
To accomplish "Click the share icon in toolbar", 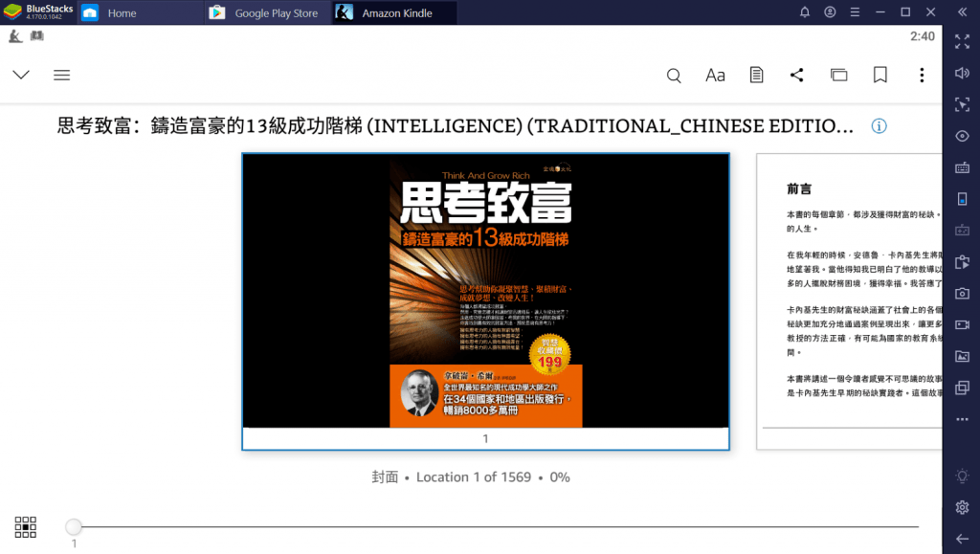I will [x=796, y=76].
